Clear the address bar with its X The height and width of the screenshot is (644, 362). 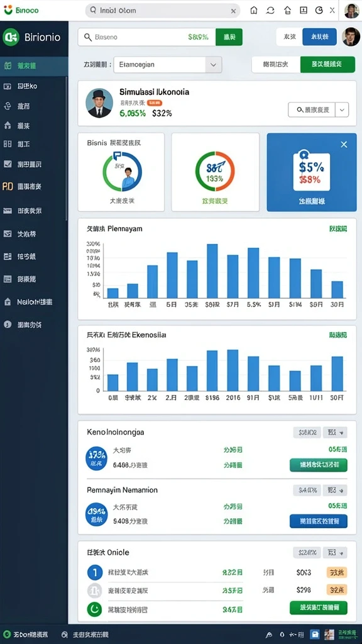[x=233, y=11]
